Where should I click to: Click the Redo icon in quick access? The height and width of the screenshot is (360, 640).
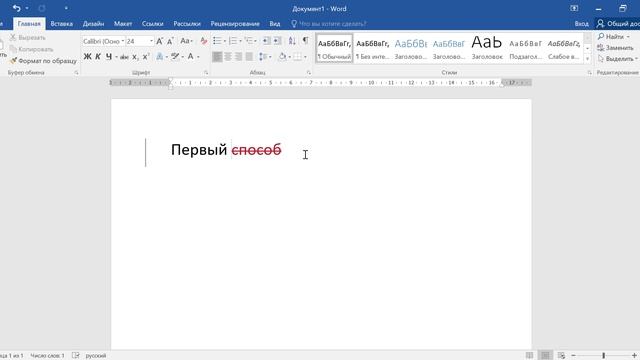point(42,8)
